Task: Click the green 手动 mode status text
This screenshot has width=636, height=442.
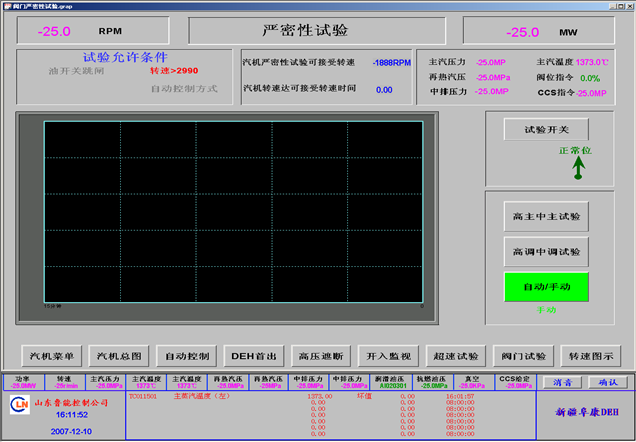Action: (546, 310)
